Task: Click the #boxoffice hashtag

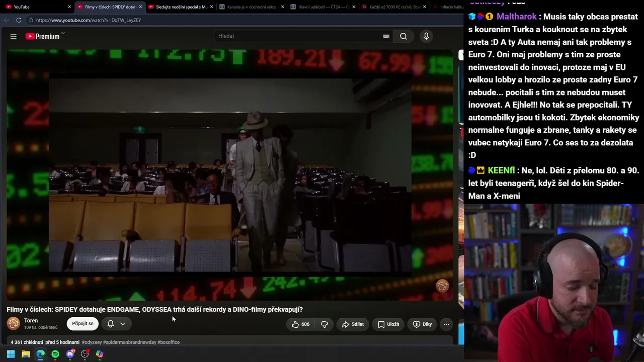Action: [x=169, y=342]
